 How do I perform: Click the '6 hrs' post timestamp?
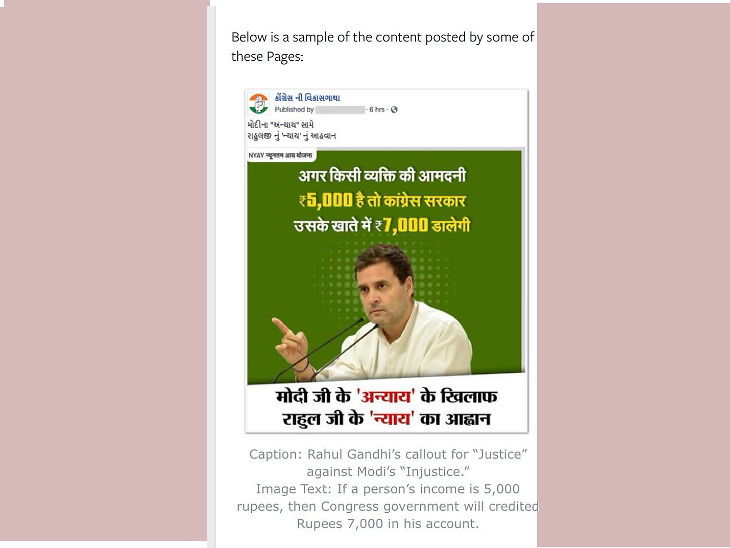377,110
